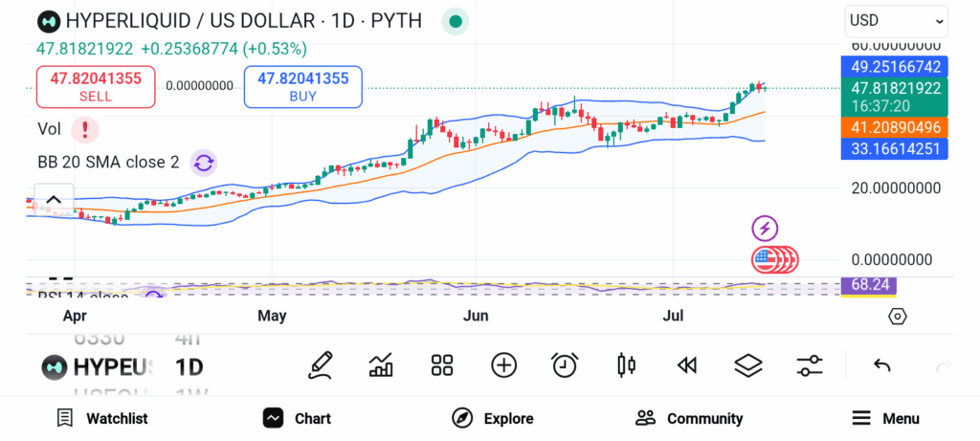Open chart settings sliders icon
The height and width of the screenshot is (441, 980).
tap(810, 365)
